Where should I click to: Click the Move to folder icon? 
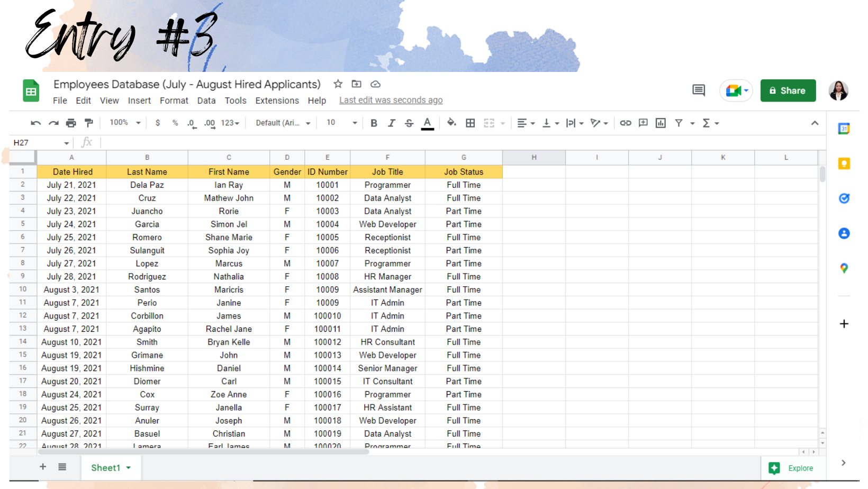tap(357, 84)
